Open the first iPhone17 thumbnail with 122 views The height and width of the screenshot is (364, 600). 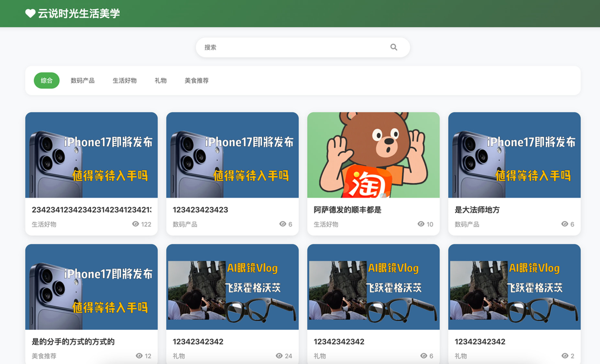[91, 155]
